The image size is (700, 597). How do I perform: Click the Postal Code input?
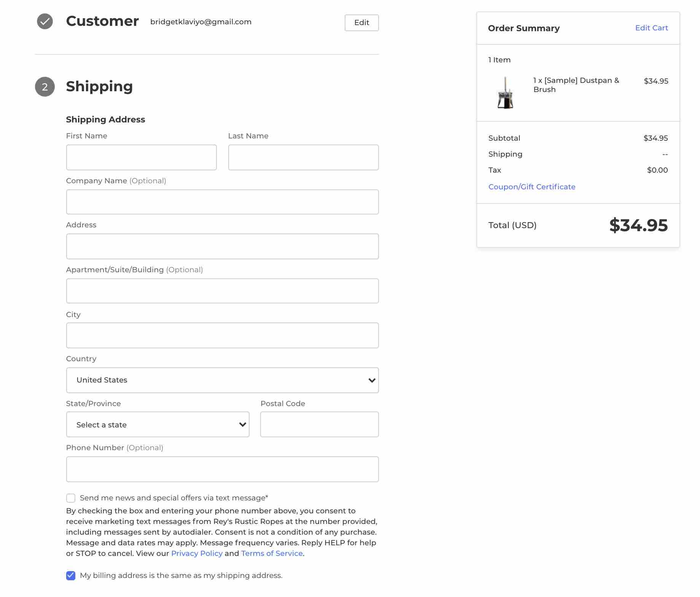[319, 424]
